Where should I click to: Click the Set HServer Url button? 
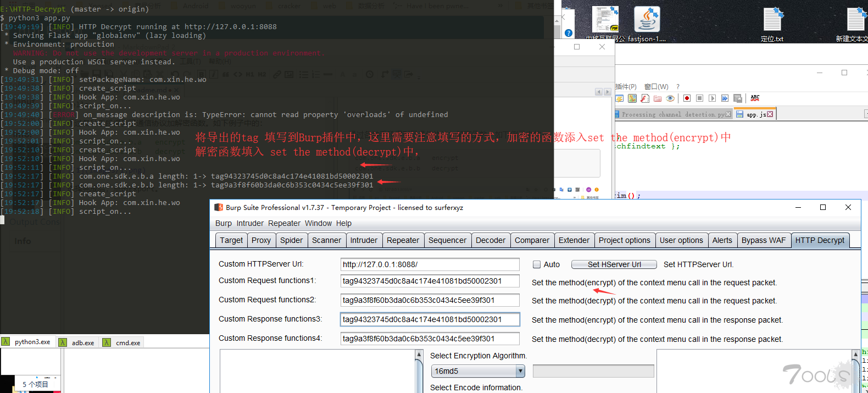tap(614, 264)
